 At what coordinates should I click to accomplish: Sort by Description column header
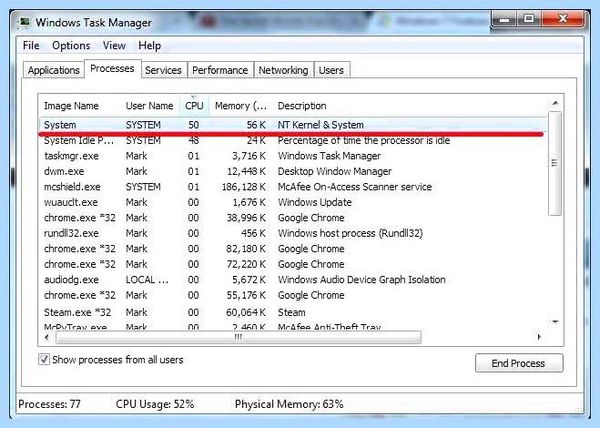[302, 106]
